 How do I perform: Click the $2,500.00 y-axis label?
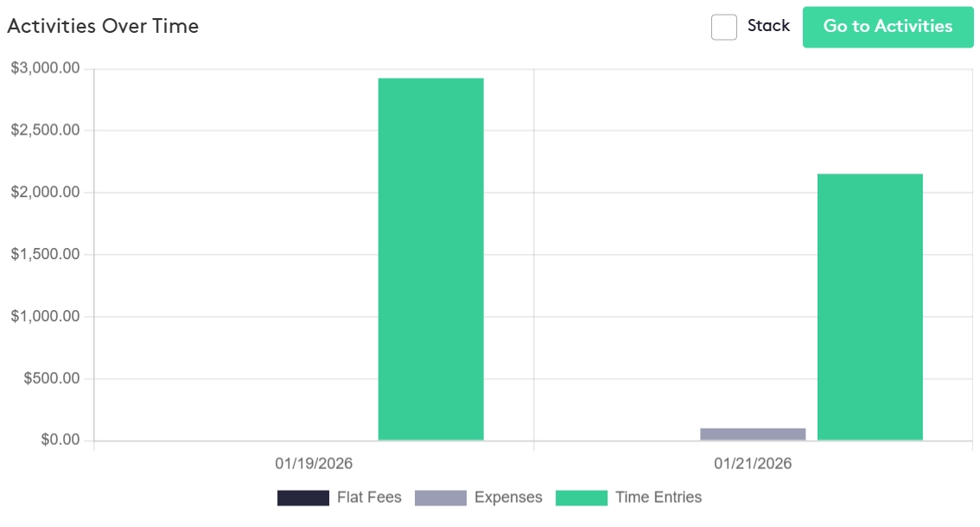[x=45, y=130]
